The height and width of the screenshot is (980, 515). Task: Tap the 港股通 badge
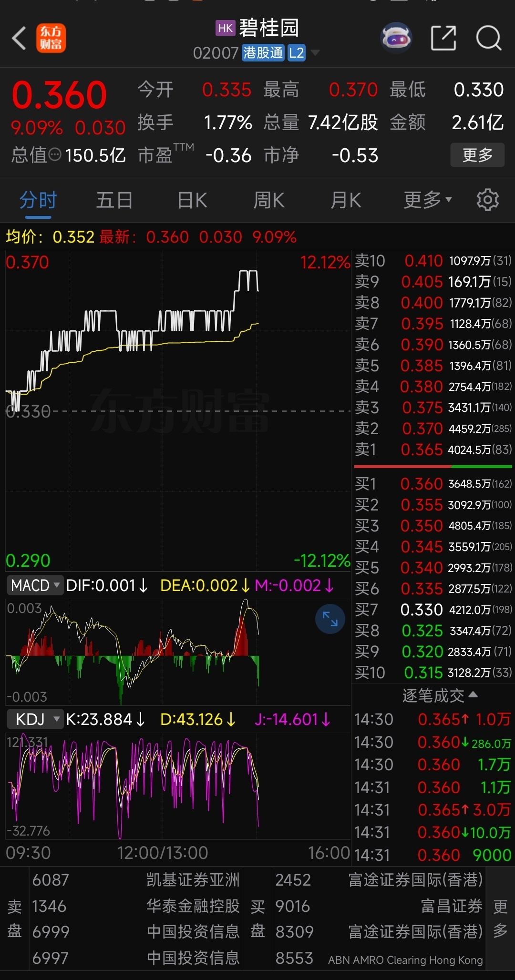tap(263, 52)
